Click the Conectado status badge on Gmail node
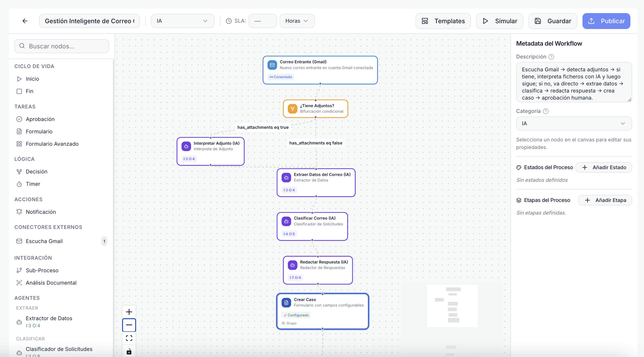Image resolution: width=644 pixels, height=357 pixels. [281, 77]
